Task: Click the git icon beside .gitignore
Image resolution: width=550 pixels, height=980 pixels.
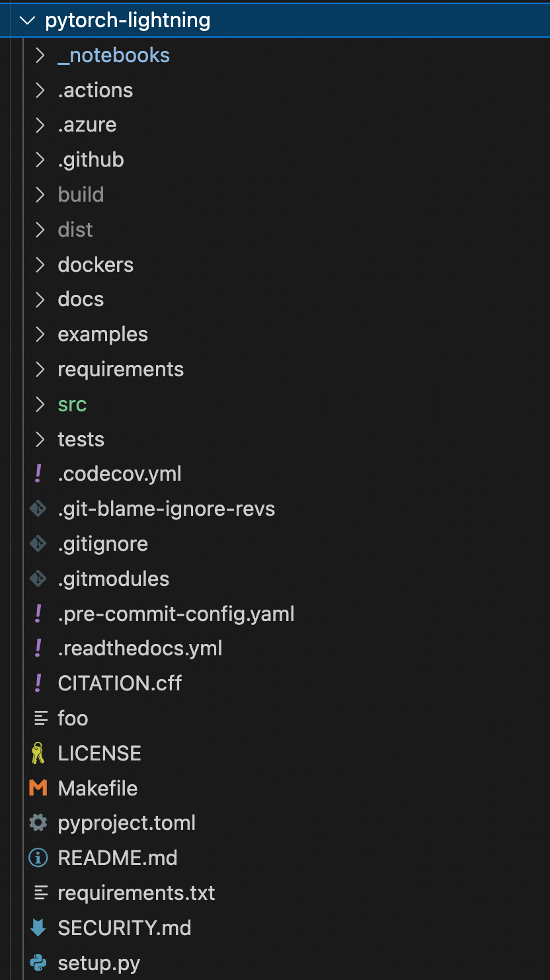Action: [x=38, y=544]
